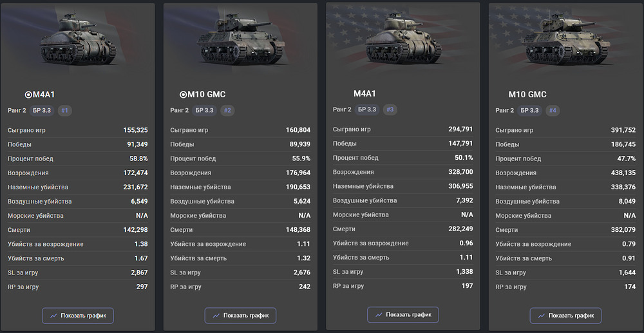
Task: Click the M4A1 title on the #3 card
Action: (x=365, y=94)
